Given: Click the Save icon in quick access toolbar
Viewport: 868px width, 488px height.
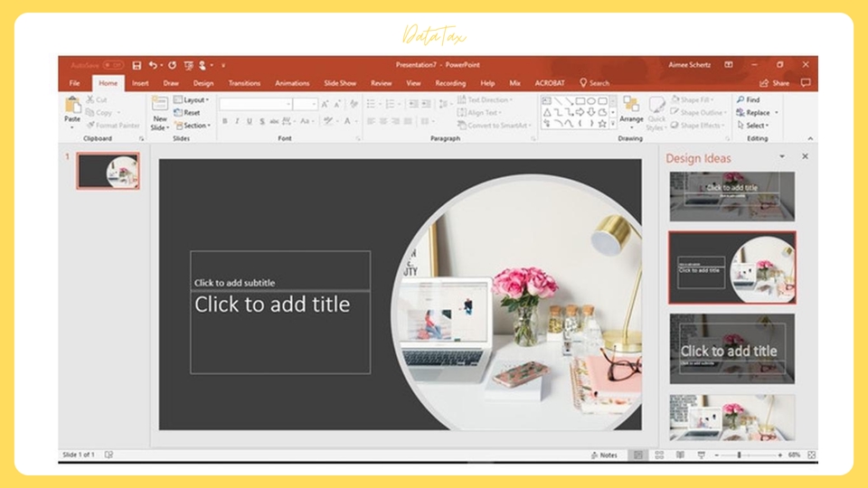Looking at the screenshot, I should pyautogui.click(x=137, y=65).
